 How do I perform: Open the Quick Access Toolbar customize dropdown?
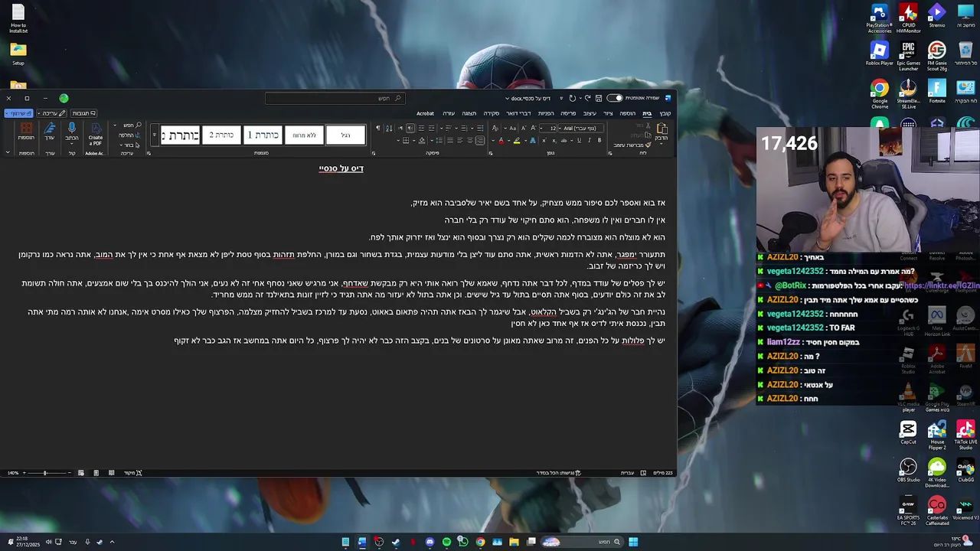click(561, 98)
